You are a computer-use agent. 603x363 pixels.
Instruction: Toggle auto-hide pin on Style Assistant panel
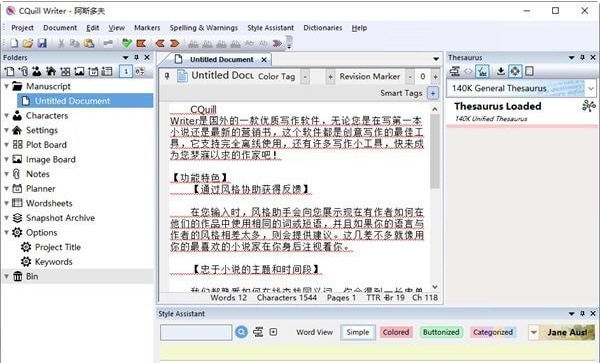[582, 313]
